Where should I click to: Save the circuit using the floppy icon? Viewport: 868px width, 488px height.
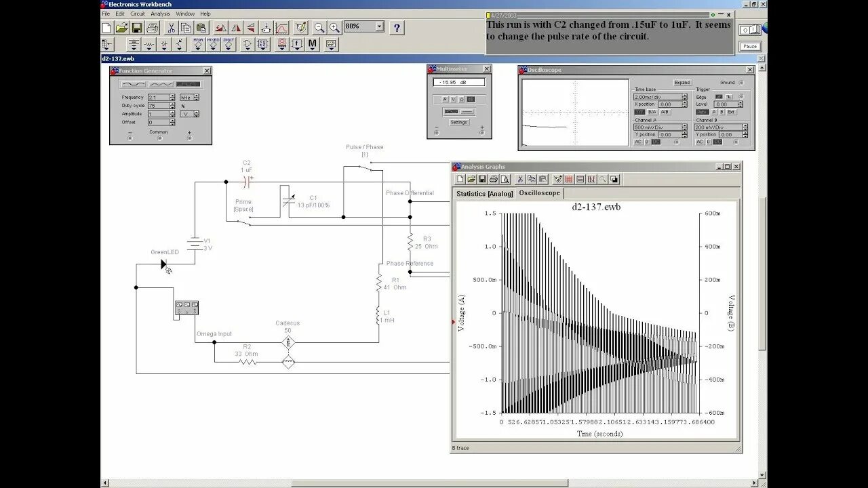137,28
